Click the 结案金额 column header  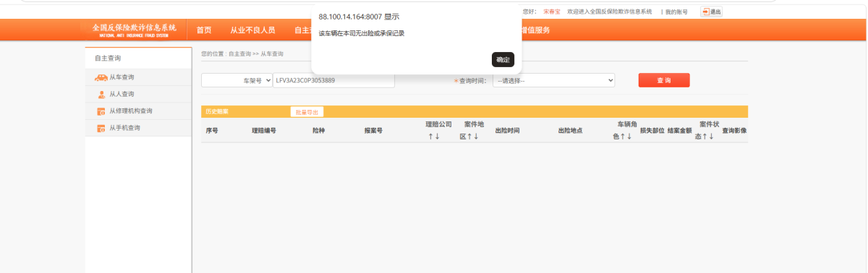tap(680, 131)
